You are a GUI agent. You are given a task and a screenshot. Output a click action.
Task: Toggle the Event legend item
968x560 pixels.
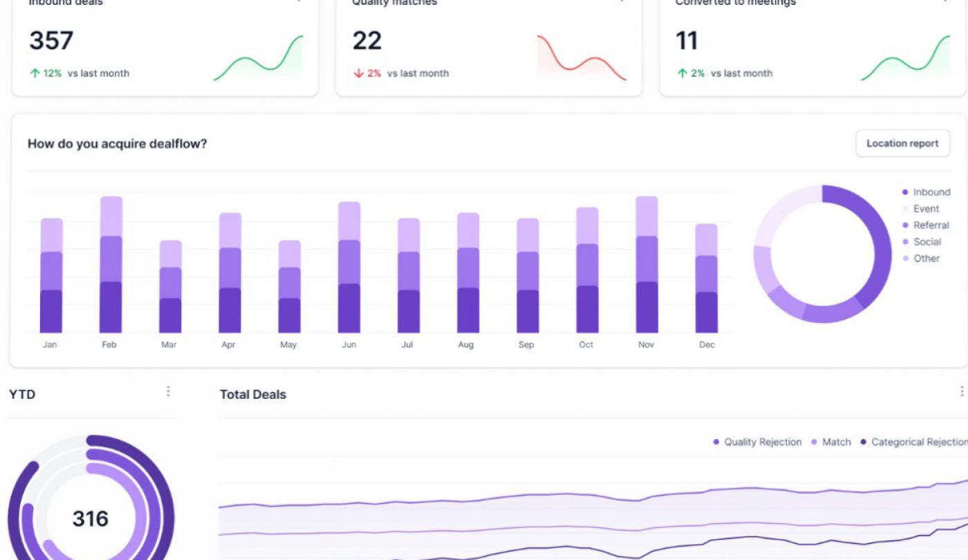pyautogui.click(x=920, y=209)
